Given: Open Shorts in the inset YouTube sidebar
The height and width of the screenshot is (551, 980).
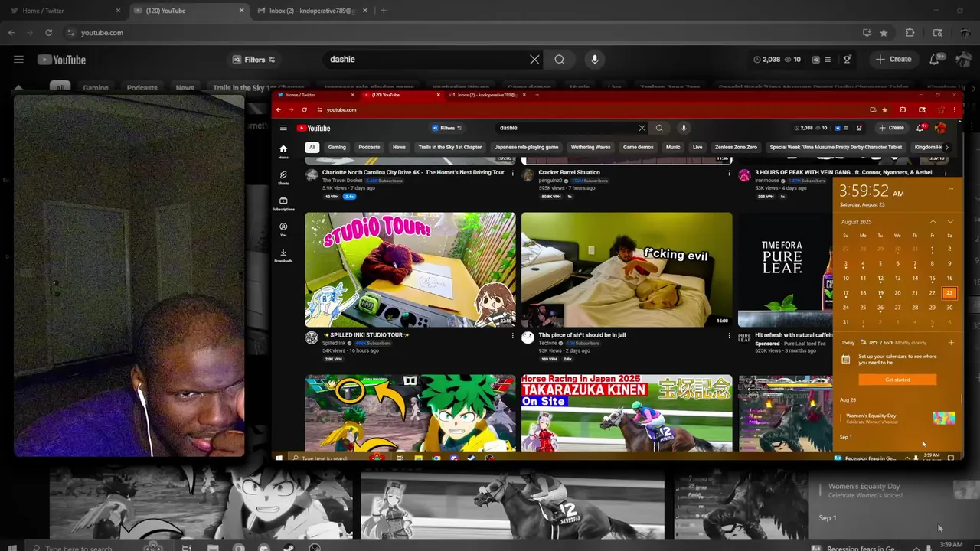Looking at the screenshot, I should coord(283,178).
